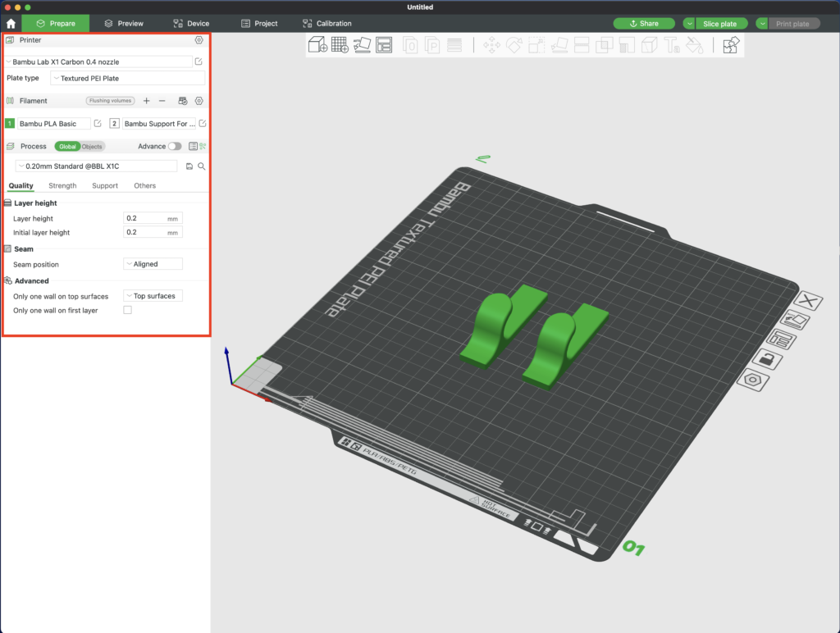Open the printer preset dropdown
Screen dimensions: 840x633
[98, 61]
